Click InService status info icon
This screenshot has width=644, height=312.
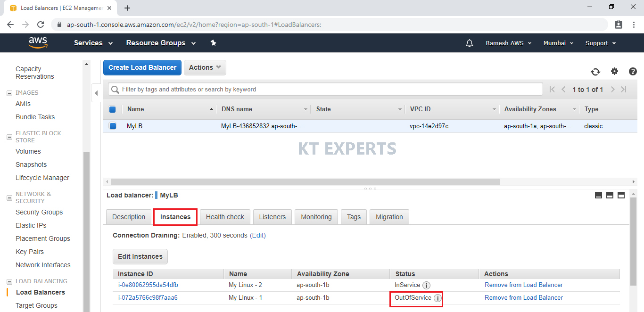(426, 285)
